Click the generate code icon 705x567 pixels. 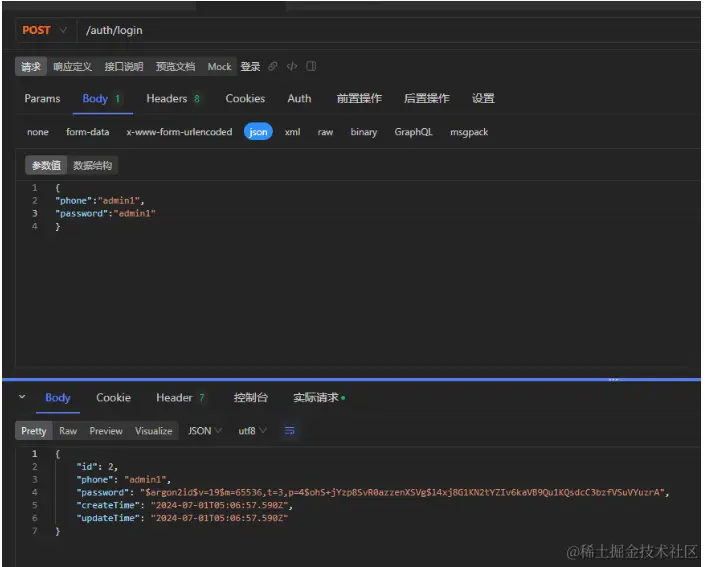[x=292, y=67]
